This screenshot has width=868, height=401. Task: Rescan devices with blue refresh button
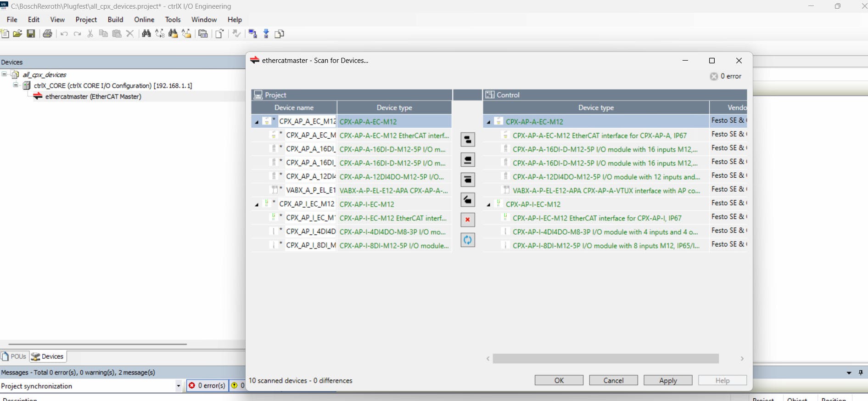click(x=468, y=240)
